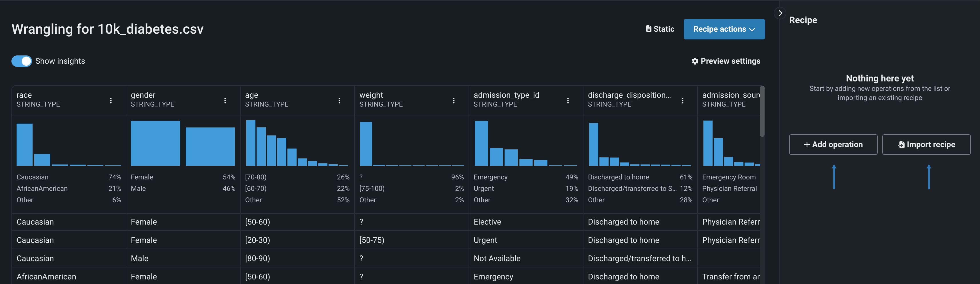
Task: Click the Caucasian bar in race histogram
Action: coord(25,145)
